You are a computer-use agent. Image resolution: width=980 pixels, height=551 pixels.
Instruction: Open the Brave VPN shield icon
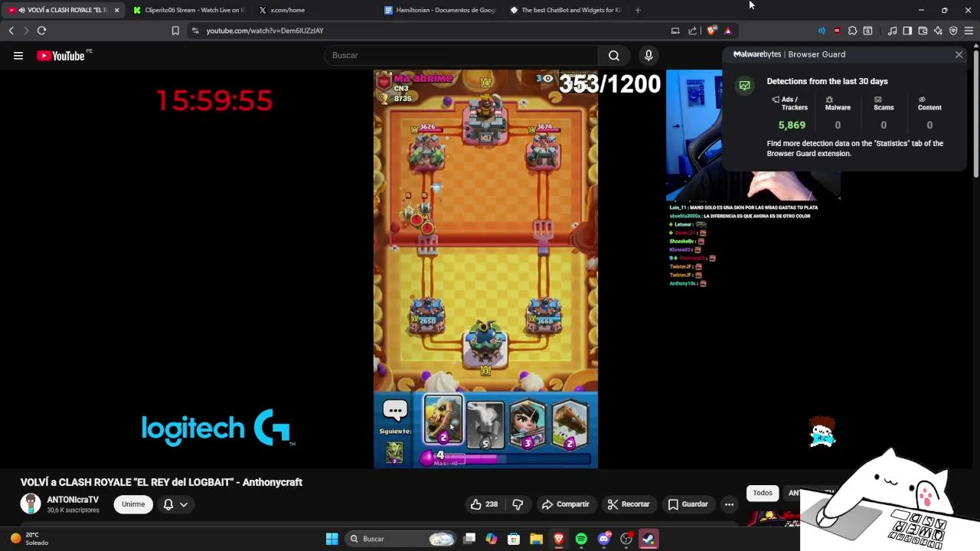tap(953, 31)
